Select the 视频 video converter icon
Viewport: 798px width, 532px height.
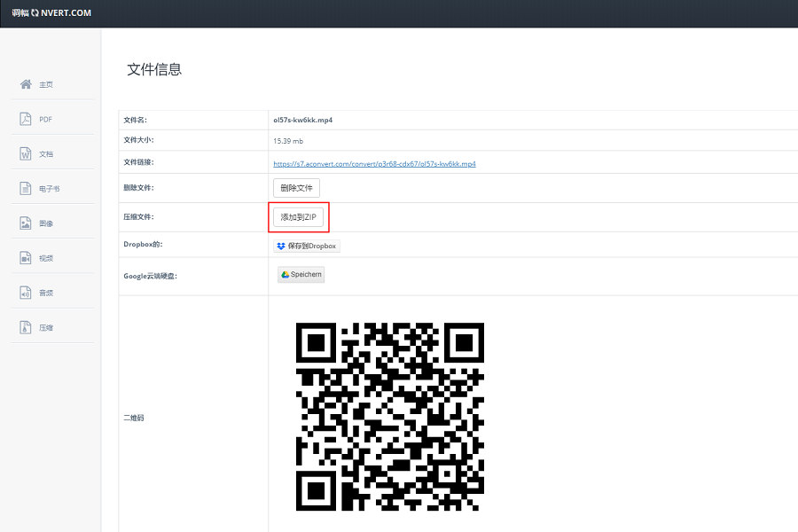click(26, 258)
